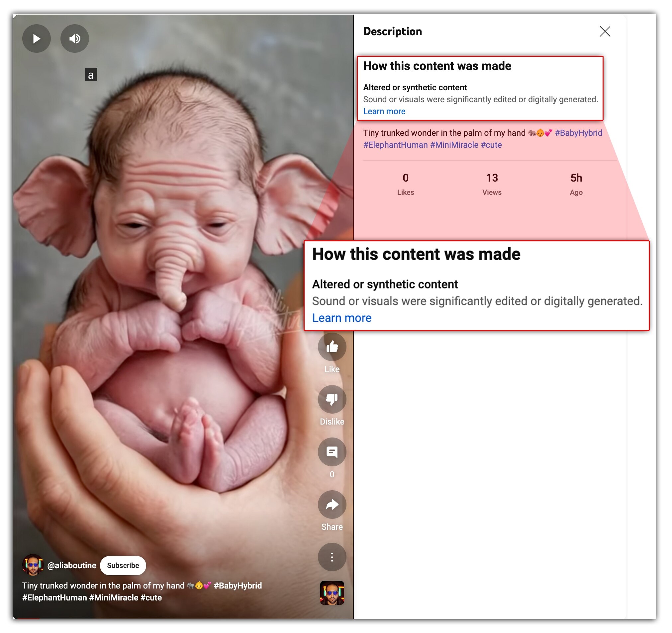Open the #cute hashtag in the Description panel
Image resolution: width=672 pixels, height=633 pixels.
click(491, 145)
